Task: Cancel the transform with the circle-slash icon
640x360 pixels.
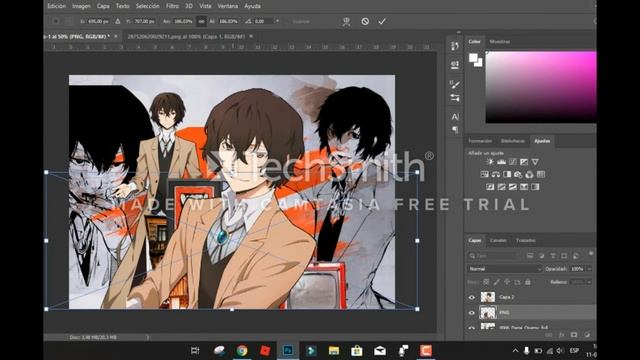Action: coord(365,21)
